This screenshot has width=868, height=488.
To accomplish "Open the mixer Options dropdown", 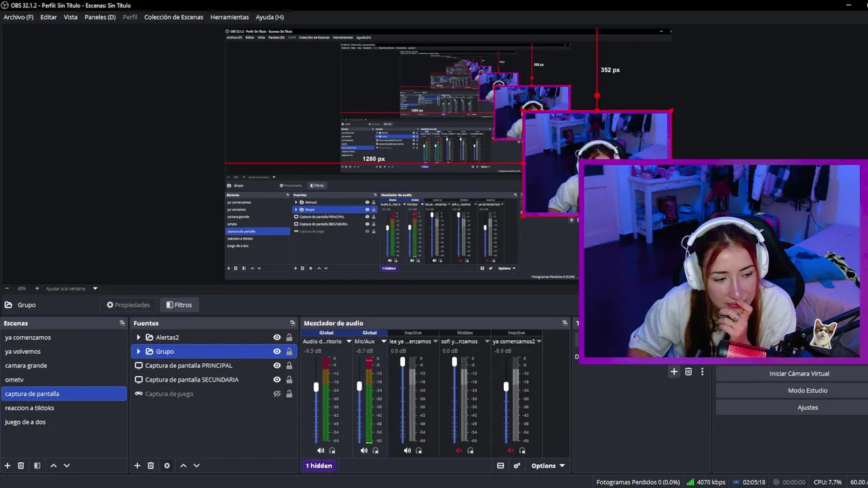I will (548, 466).
